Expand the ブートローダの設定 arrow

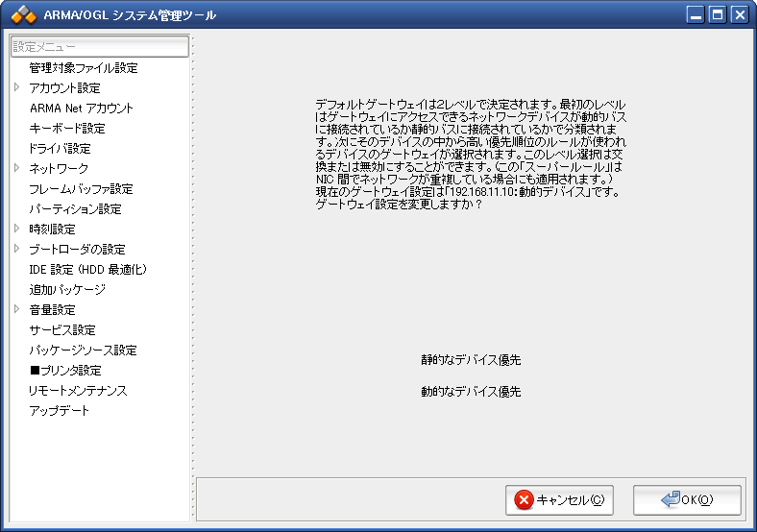pos(16,249)
